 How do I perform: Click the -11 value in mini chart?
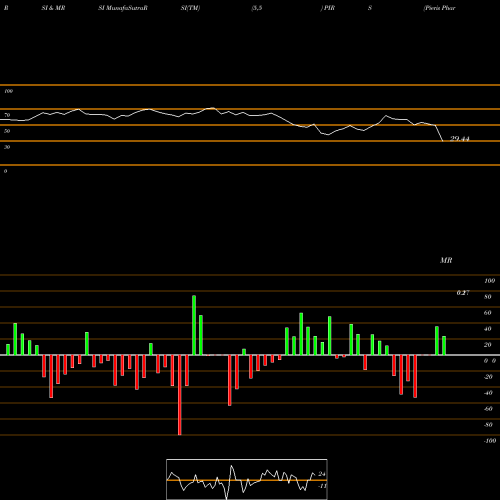click(322, 486)
